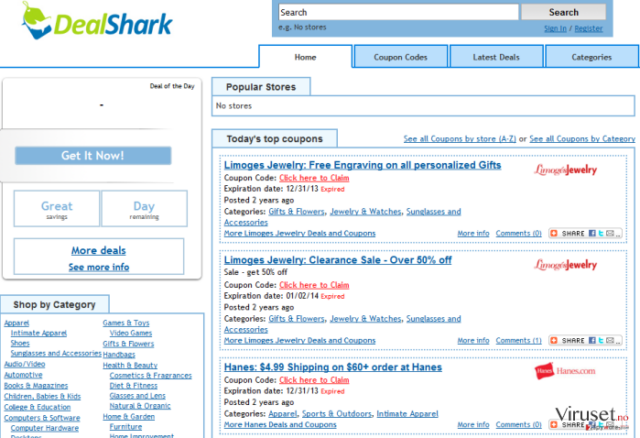Click here to Claim Hanes coupon code
This screenshot has width=640, height=438.
(x=314, y=380)
